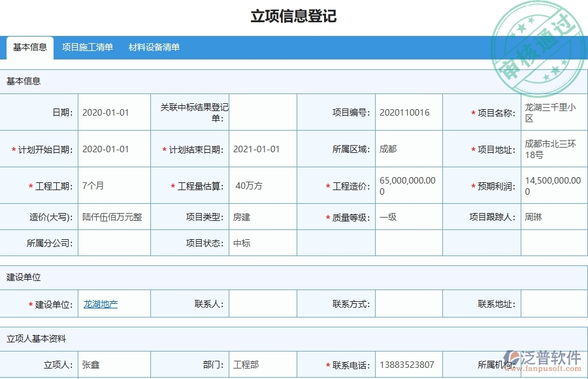This screenshot has width=588, height=379.
Task: Click the 计划结束日期 field 2021-01-01
Action: (260, 148)
